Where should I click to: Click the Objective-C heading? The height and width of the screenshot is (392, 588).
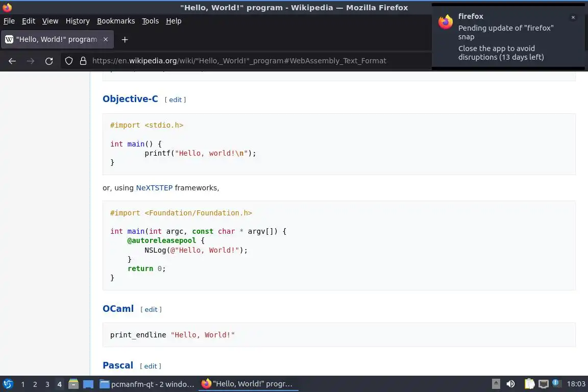[x=130, y=99]
